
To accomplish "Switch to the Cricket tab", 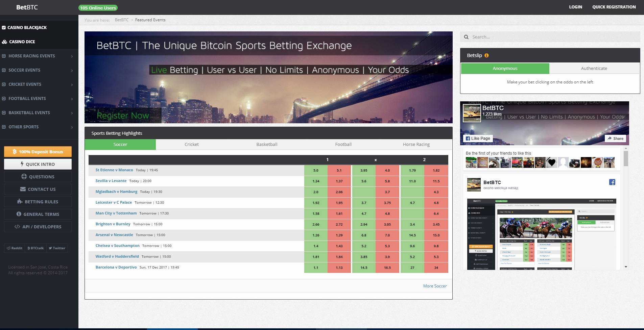I will point(192,144).
